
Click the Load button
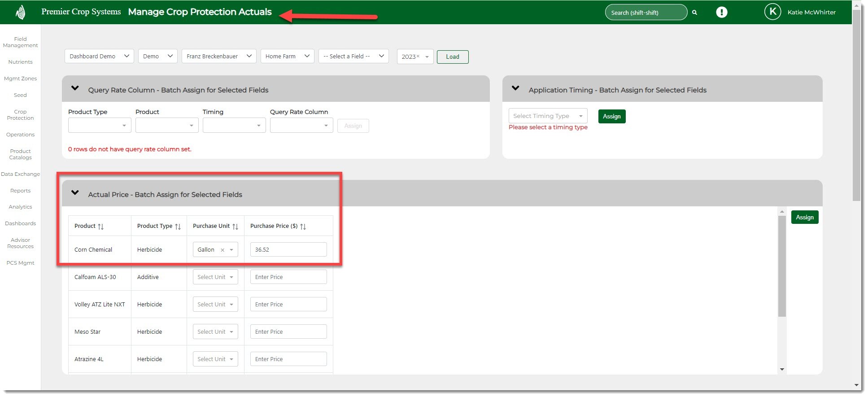452,57
